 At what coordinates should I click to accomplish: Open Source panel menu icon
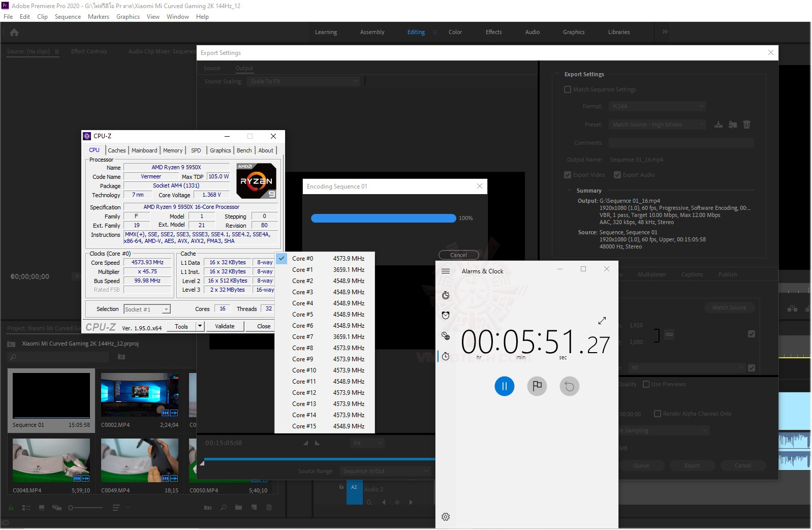pos(57,51)
